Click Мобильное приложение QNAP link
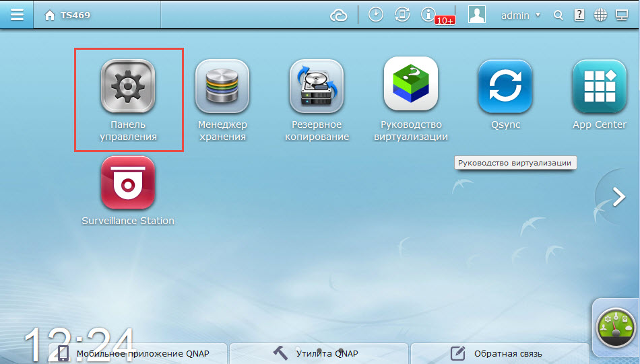 pyautogui.click(x=137, y=353)
